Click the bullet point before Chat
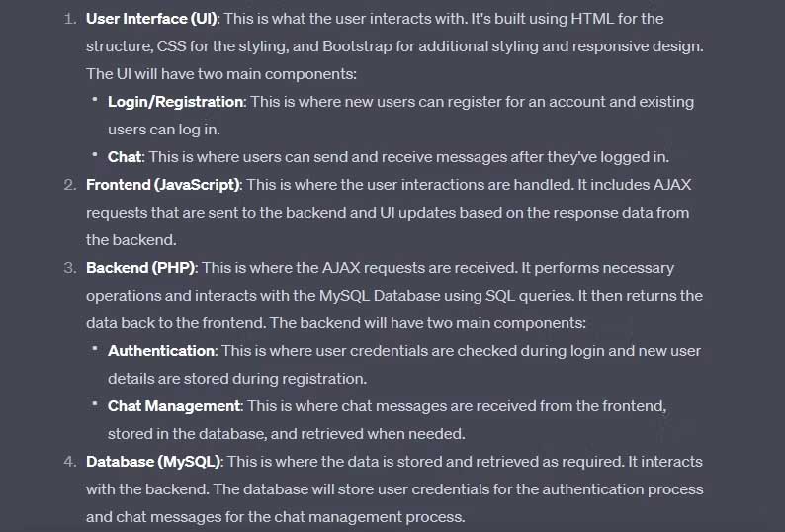This screenshot has height=532, width=785. [96, 155]
